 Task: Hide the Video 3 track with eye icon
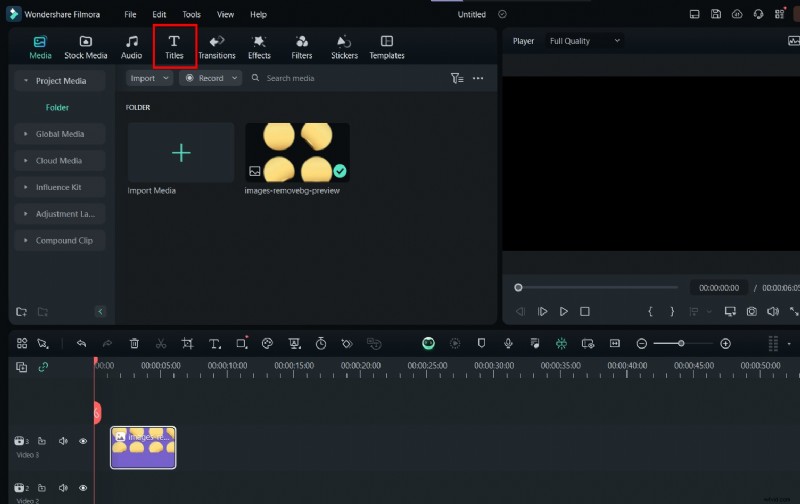83,441
